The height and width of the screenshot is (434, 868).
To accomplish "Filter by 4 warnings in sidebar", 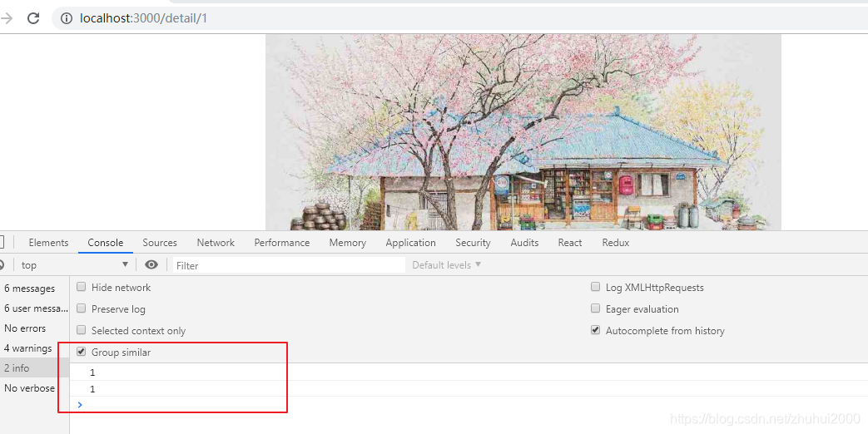I will (34, 348).
